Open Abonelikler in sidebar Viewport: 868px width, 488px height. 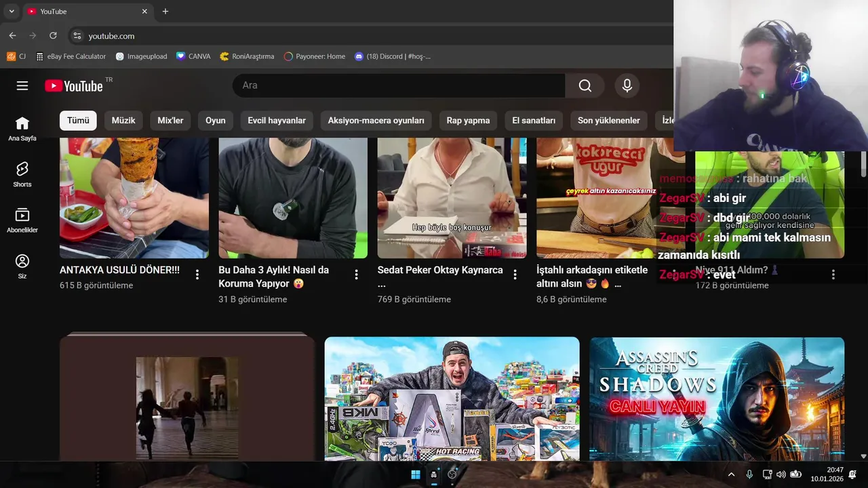pos(22,220)
